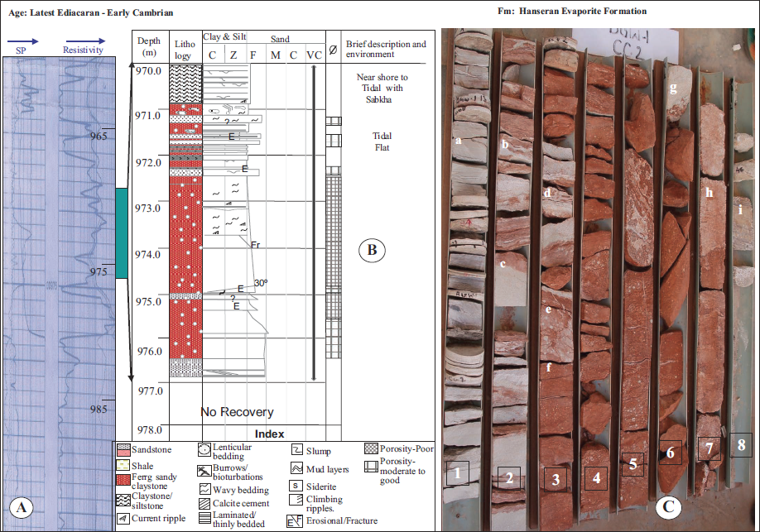
Task: Click the Erosional/Fracture legend icon
Action: 294,521
